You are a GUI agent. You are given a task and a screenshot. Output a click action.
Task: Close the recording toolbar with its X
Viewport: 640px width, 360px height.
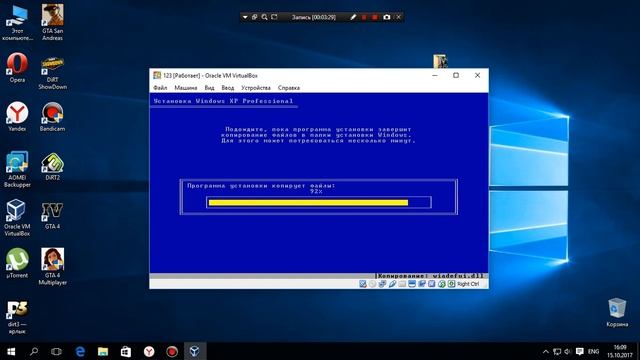coord(398,17)
